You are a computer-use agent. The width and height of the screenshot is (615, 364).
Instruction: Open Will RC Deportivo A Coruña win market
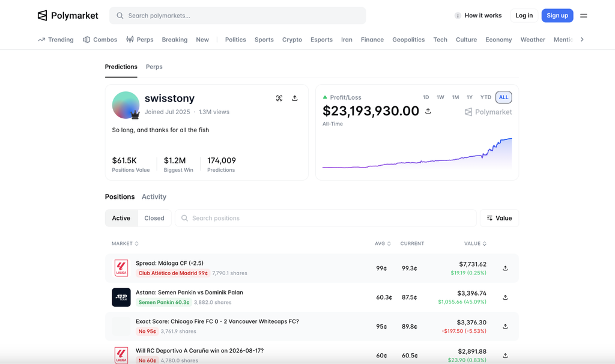199,351
